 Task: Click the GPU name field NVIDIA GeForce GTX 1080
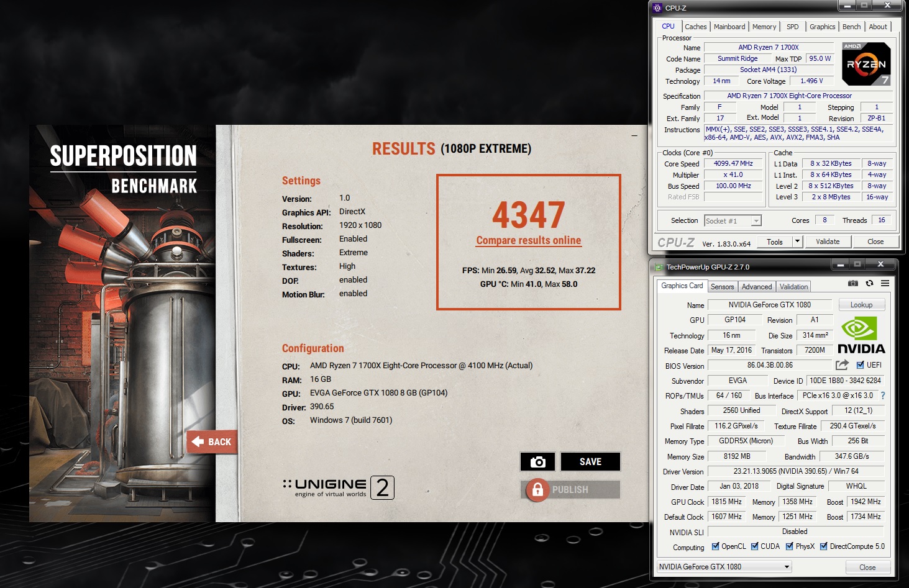click(x=770, y=305)
